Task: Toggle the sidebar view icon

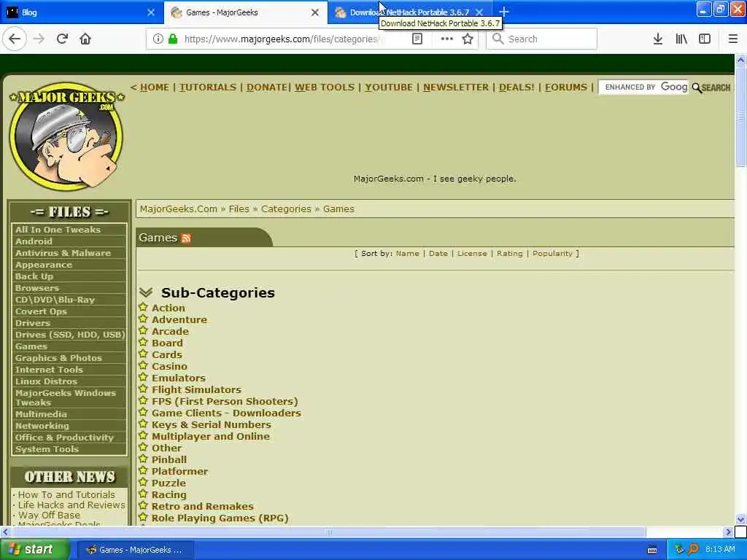Action: (x=705, y=39)
